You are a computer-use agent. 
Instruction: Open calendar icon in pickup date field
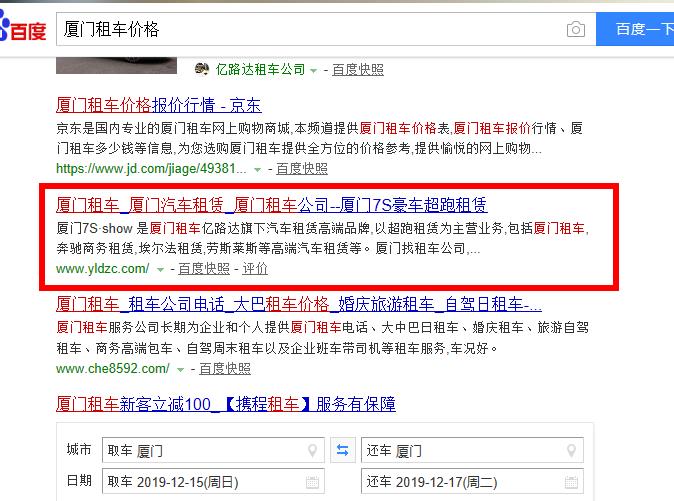[x=312, y=482]
